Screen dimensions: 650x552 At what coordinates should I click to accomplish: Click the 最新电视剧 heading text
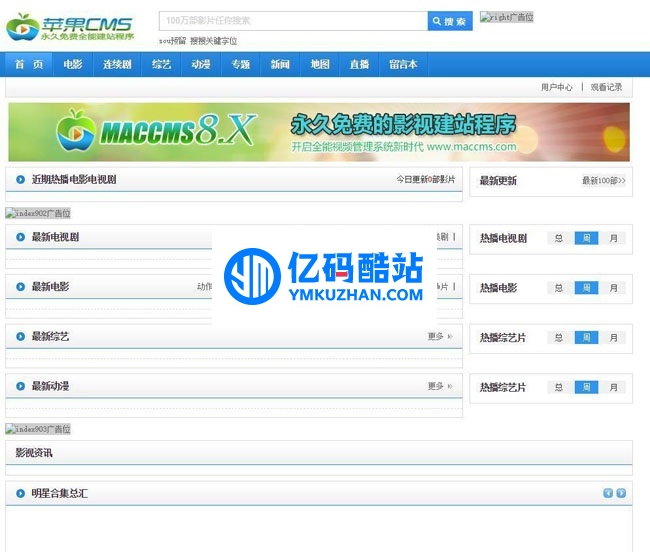tap(55, 237)
